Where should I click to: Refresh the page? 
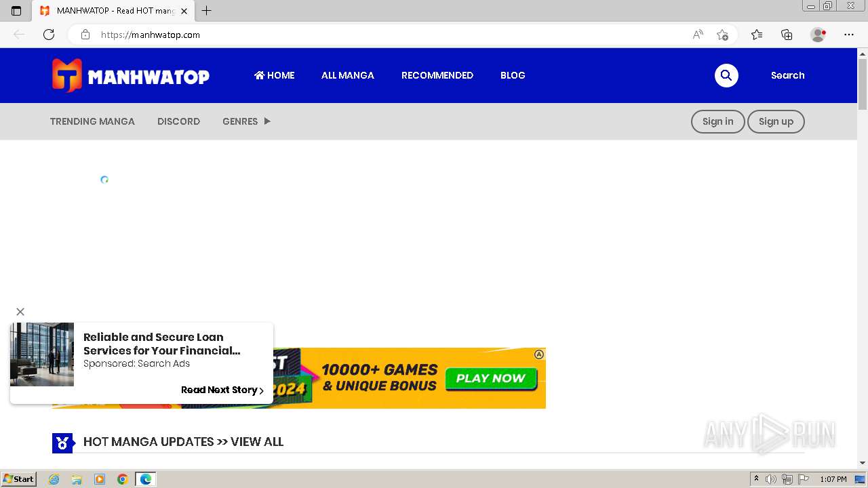49,35
